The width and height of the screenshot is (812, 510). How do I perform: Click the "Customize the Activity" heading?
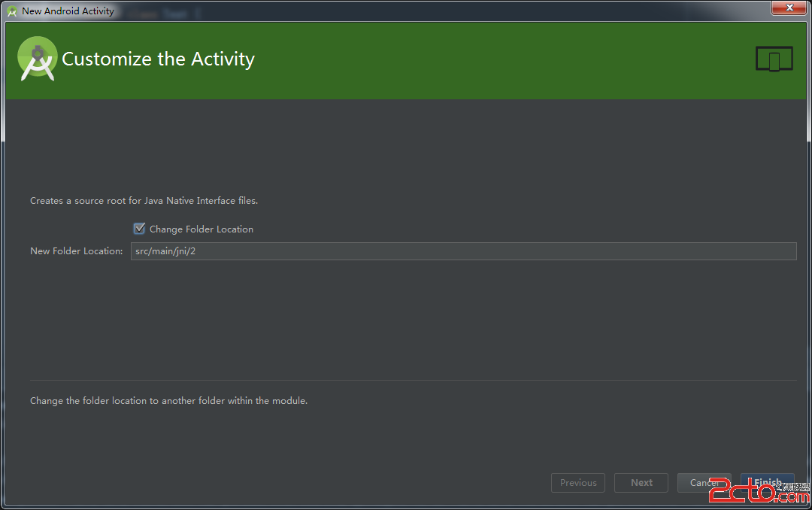point(158,59)
